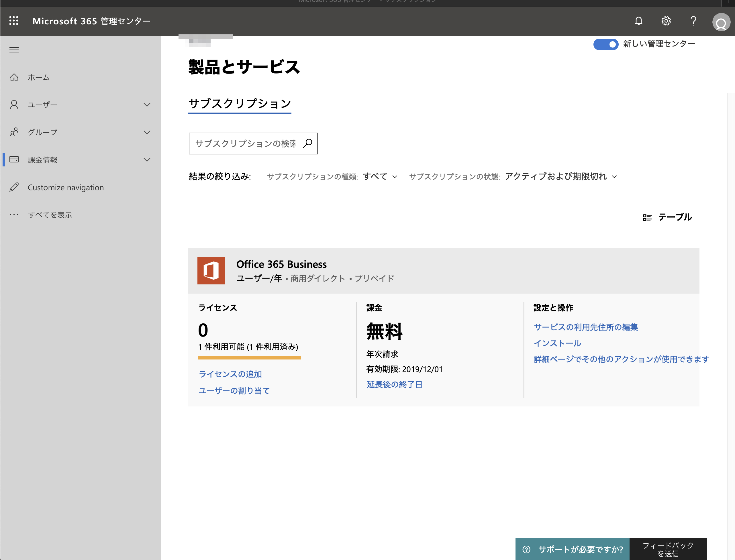The width and height of the screenshot is (735, 560).
Task: Click サービスの利用先住所の編集 link
Action: [586, 327]
